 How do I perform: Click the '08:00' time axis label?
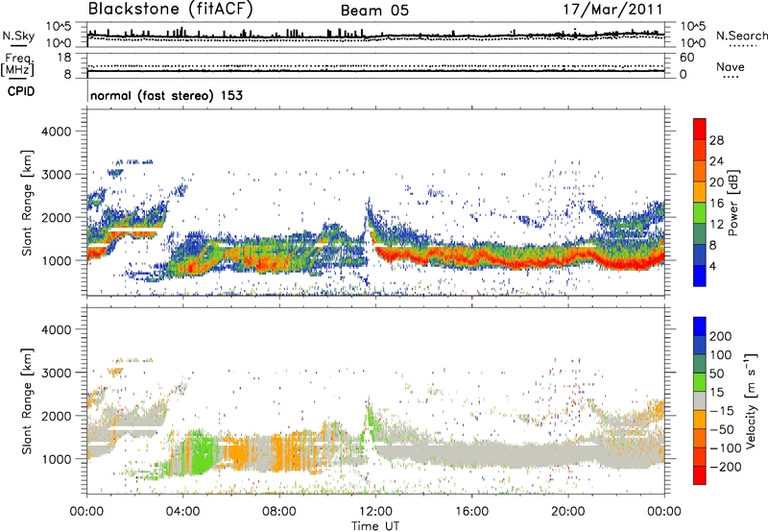(x=279, y=512)
